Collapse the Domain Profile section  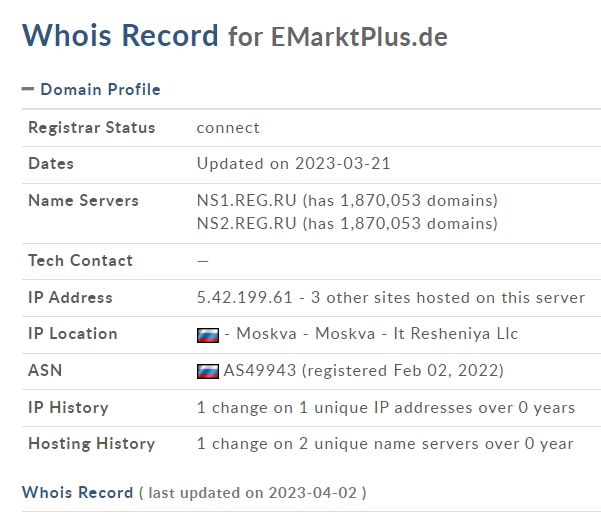pyautogui.click(x=28, y=89)
